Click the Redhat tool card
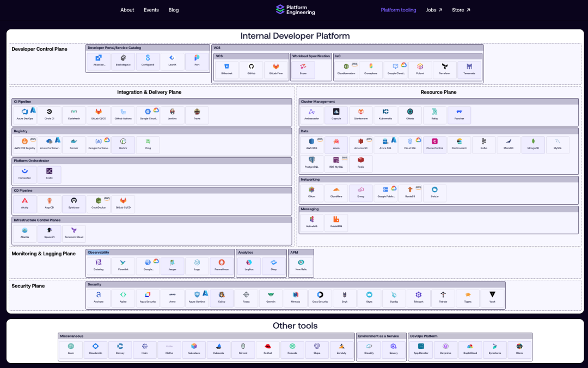 point(267,349)
